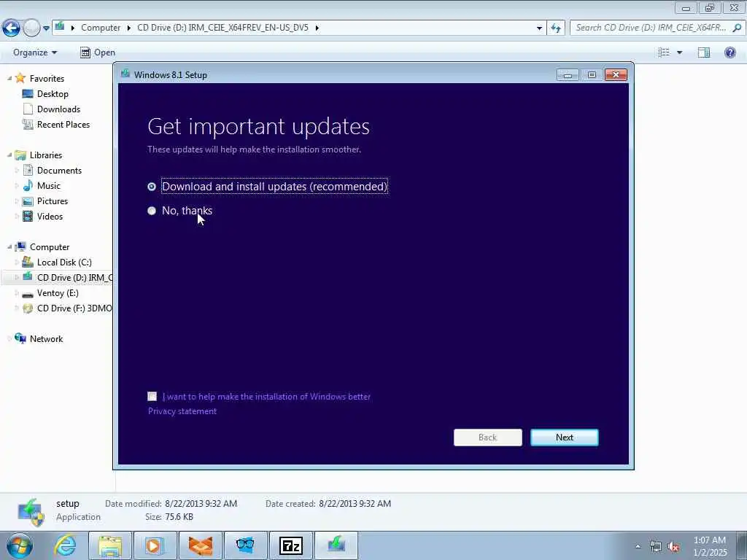747x560 pixels.
Task: Open the Videos library
Action: click(50, 216)
